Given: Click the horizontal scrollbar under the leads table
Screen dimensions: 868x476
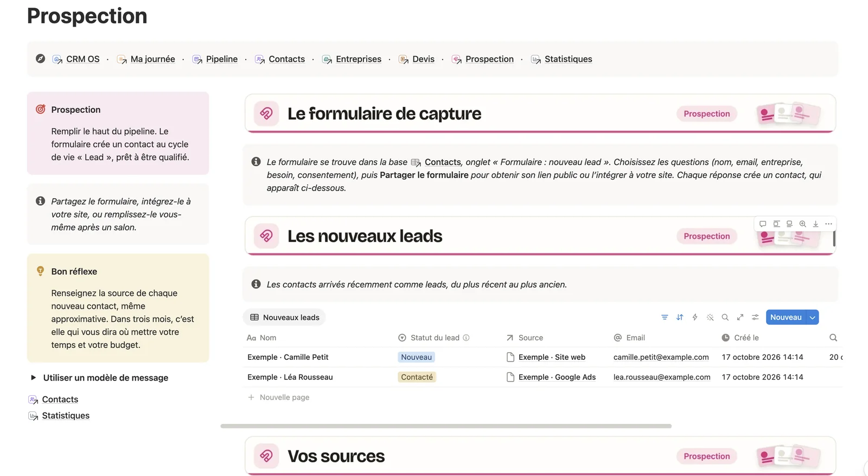Looking at the screenshot, I should [446, 426].
